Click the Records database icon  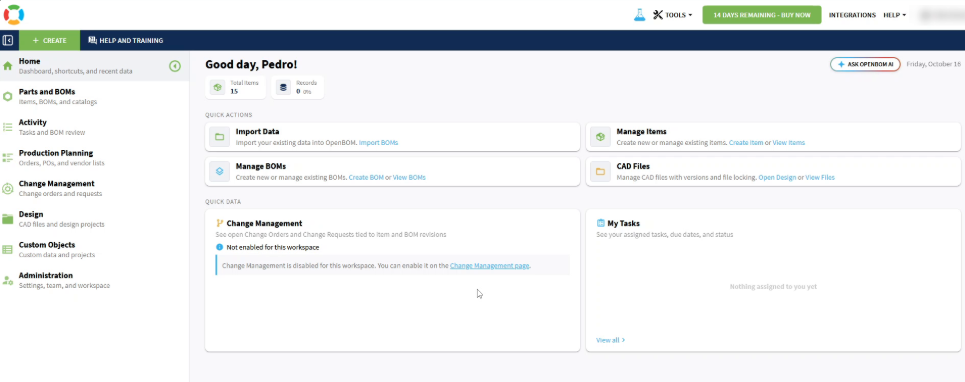click(x=283, y=87)
